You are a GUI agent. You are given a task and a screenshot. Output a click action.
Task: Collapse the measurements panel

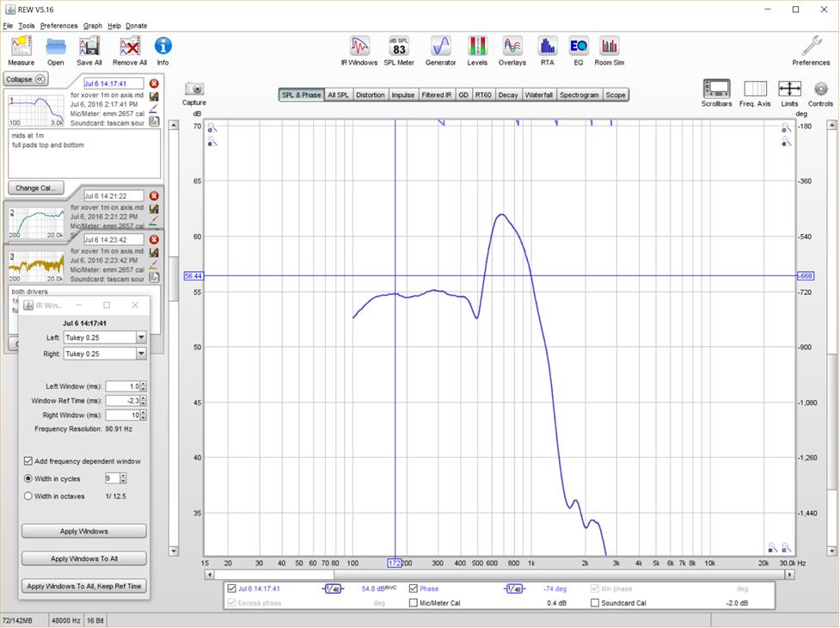26,79
